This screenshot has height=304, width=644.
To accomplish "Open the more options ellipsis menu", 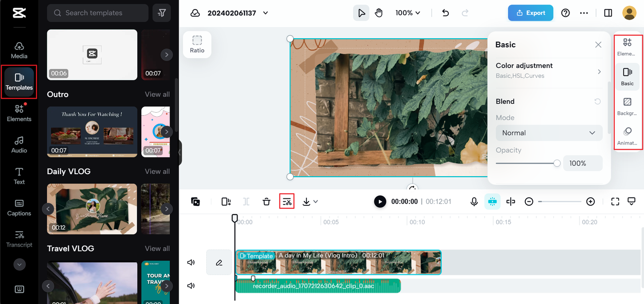I will pyautogui.click(x=584, y=13).
